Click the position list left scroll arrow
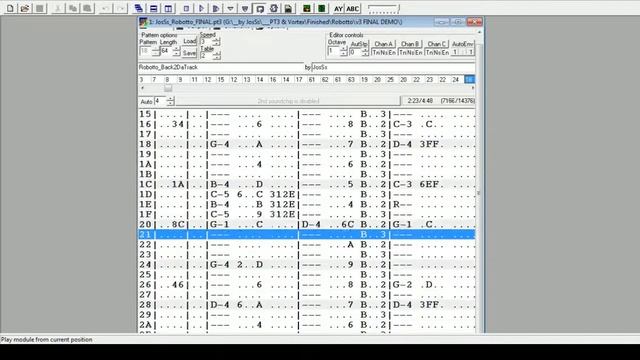Viewport: 640px width, 360px height. pyautogui.click(x=142, y=88)
